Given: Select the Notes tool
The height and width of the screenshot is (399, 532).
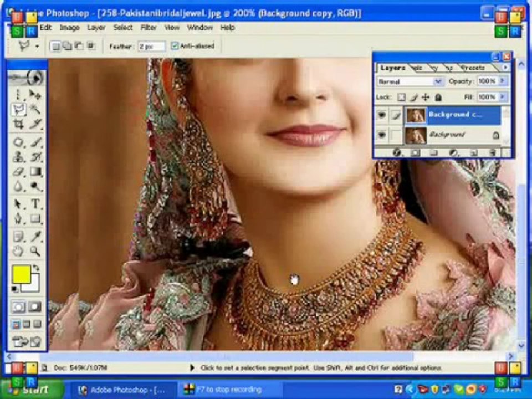Looking at the screenshot, I should coord(18,236).
